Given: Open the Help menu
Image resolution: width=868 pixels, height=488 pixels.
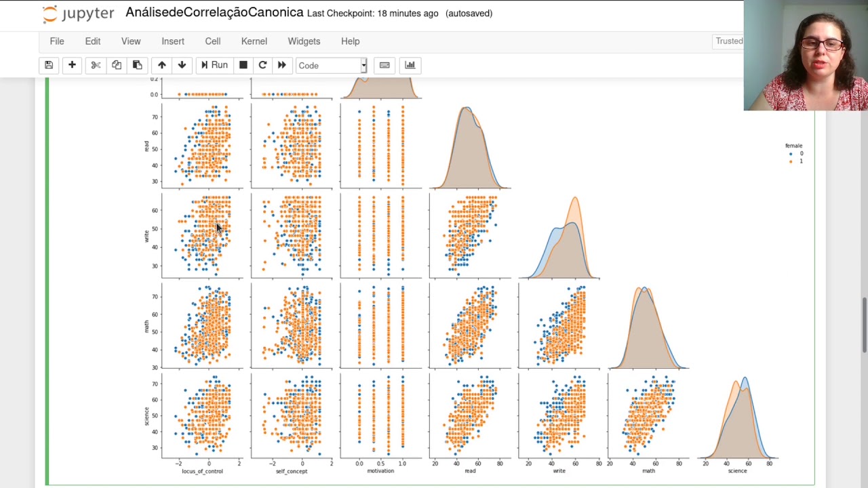Looking at the screenshot, I should [x=351, y=41].
